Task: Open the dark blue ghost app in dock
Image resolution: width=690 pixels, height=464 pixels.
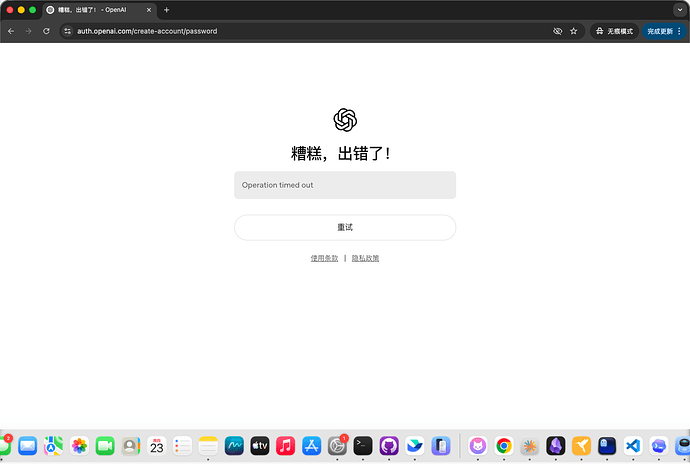Action: tap(607, 446)
